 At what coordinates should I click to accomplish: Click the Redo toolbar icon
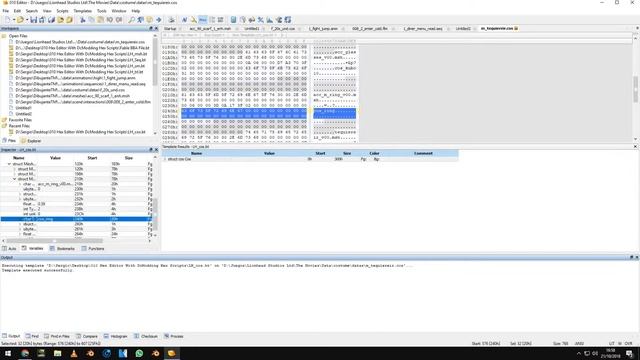(x=119, y=20)
